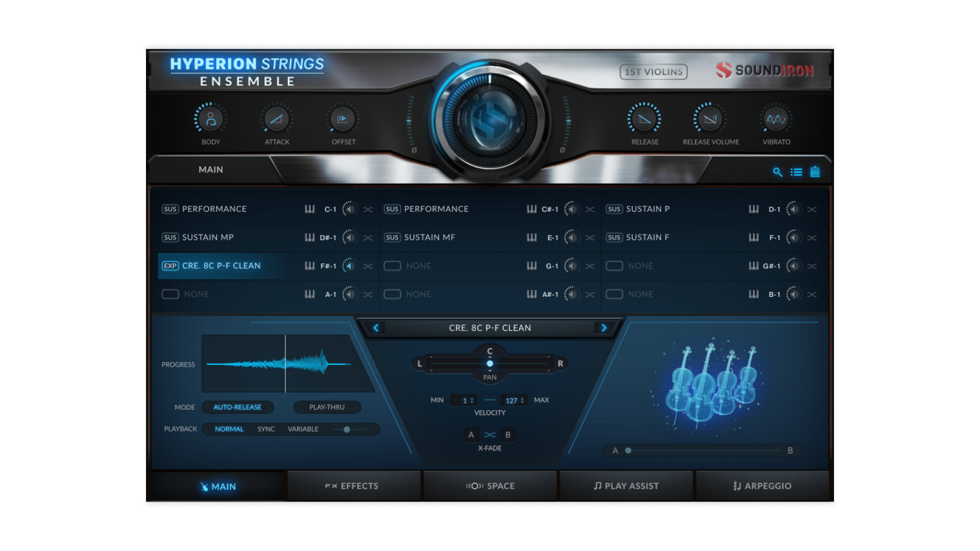Set playback to Variable

303,429
